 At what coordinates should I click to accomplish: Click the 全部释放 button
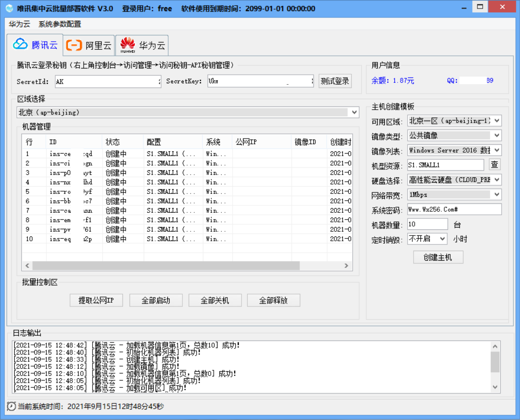point(273,300)
